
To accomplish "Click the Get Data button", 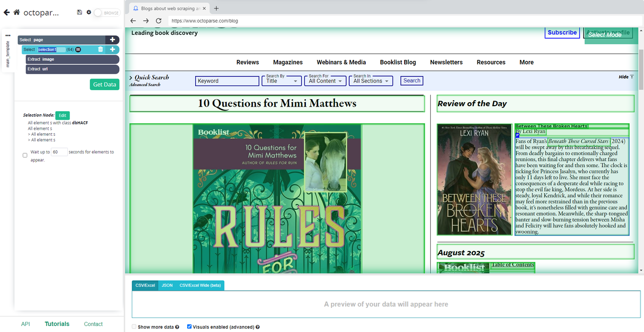I will (x=105, y=85).
